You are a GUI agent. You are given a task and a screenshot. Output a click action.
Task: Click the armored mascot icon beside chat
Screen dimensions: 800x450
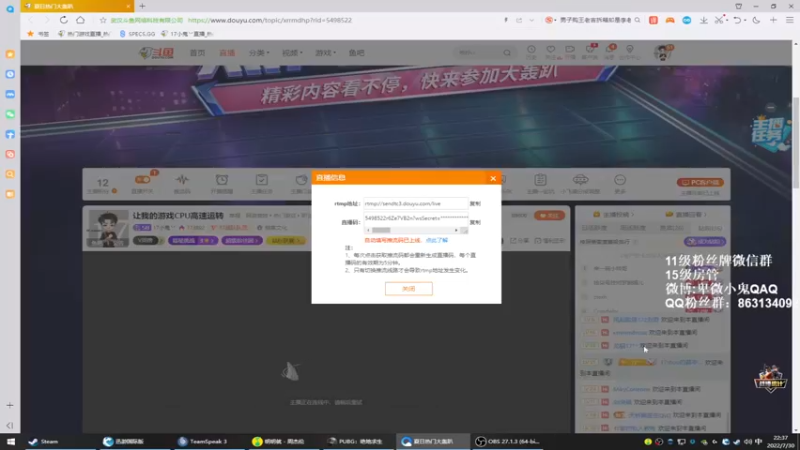(770, 378)
